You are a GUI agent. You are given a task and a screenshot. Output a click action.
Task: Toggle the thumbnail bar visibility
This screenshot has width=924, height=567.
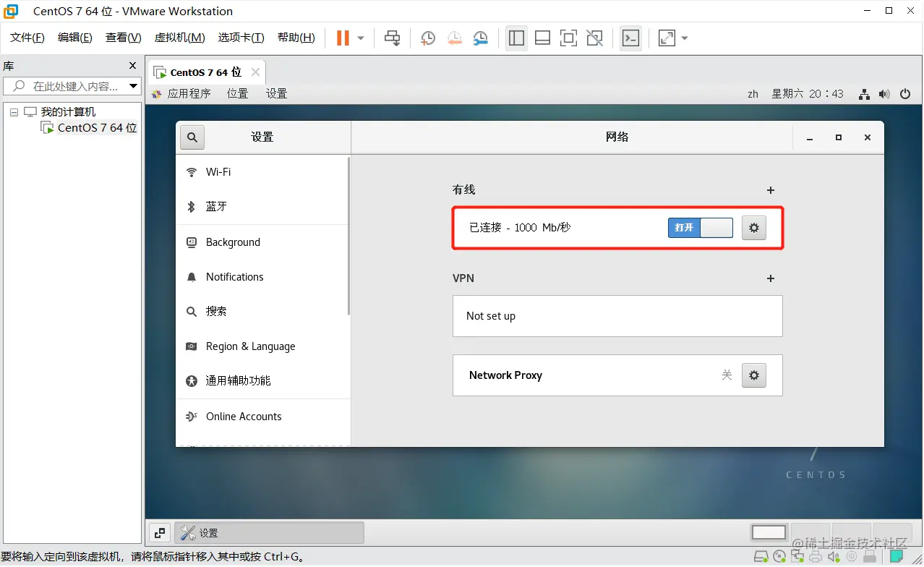pyautogui.click(x=542, y=38)
